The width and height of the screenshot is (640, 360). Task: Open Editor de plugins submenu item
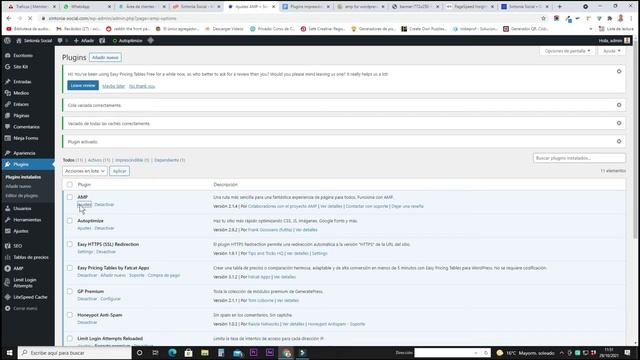[22, 196]
